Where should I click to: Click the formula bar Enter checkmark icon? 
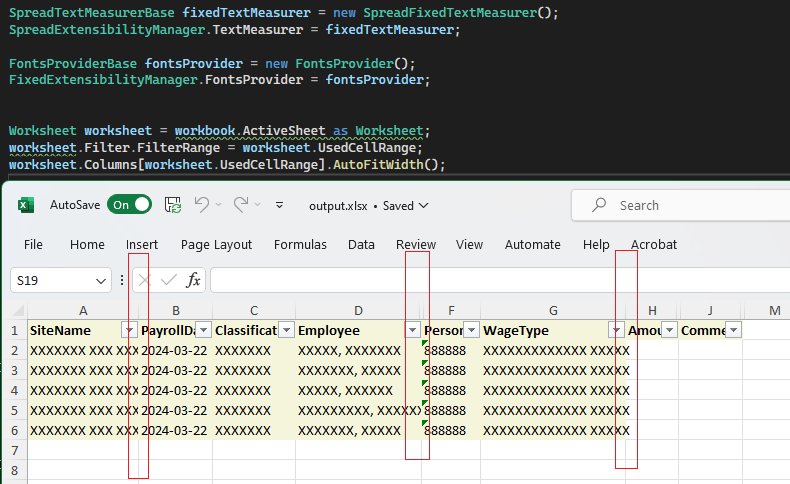[168, 280]
